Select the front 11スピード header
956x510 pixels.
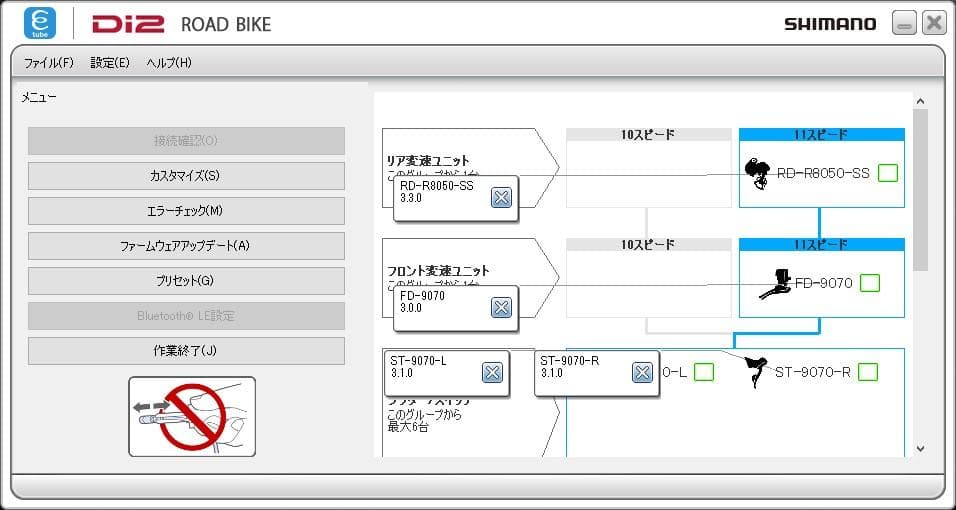click(x=822, y=245)
